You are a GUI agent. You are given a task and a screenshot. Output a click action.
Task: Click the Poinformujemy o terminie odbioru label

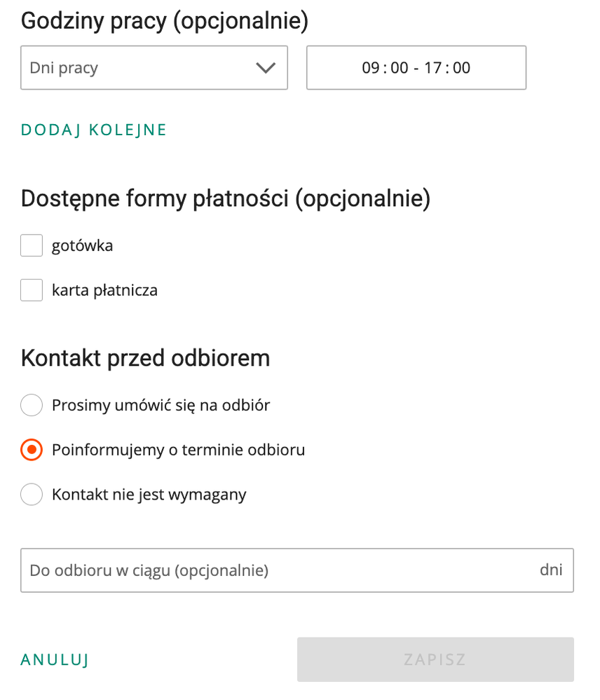point(178,450)
